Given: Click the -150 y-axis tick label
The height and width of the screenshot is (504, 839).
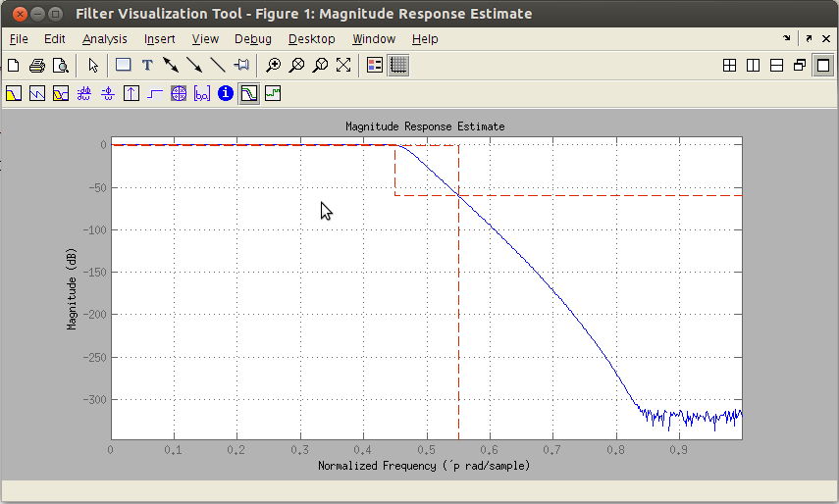Looking at the screenshot, I should point(95,273).
